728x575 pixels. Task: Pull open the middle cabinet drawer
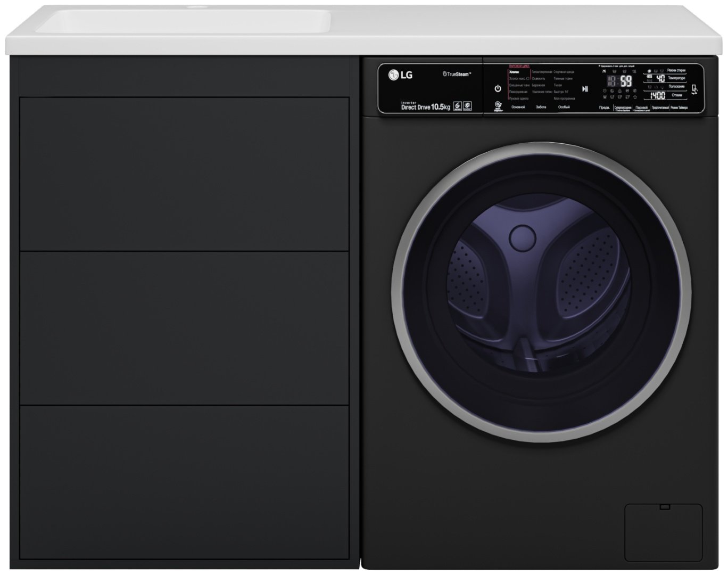coord(184,328)
